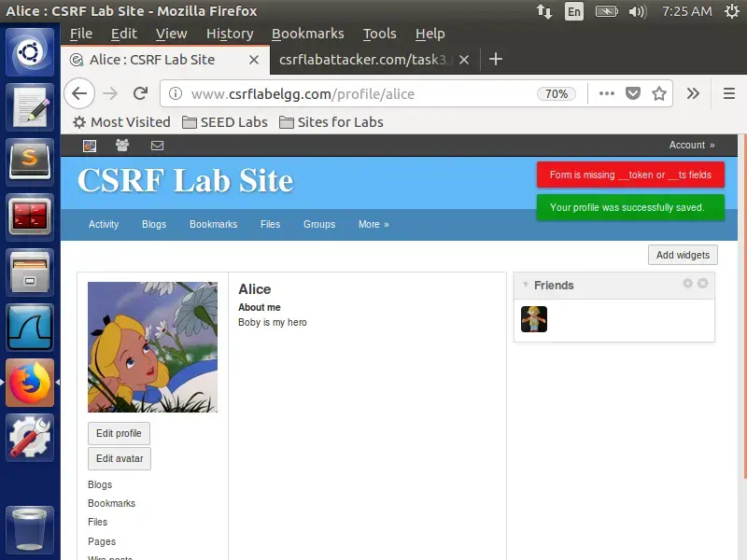This screenshot has height=560, width=747.
Task: Open Bookmarks in the site navigation bar
Action: [214, 224]
